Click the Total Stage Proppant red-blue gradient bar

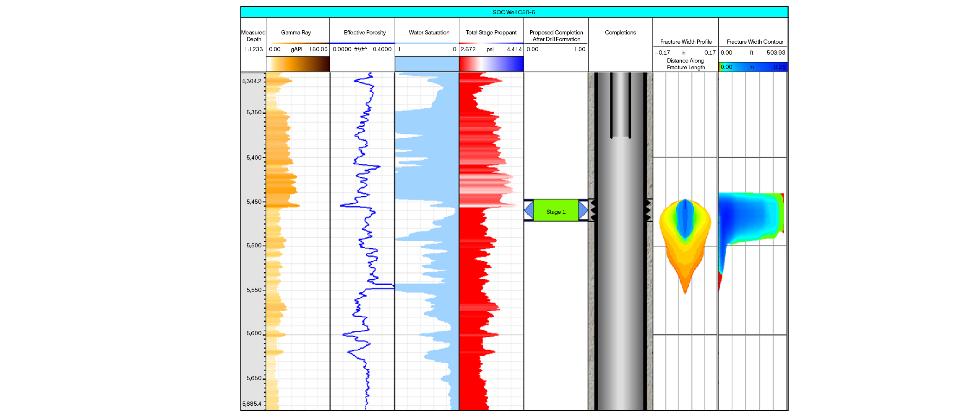point(491,64)
